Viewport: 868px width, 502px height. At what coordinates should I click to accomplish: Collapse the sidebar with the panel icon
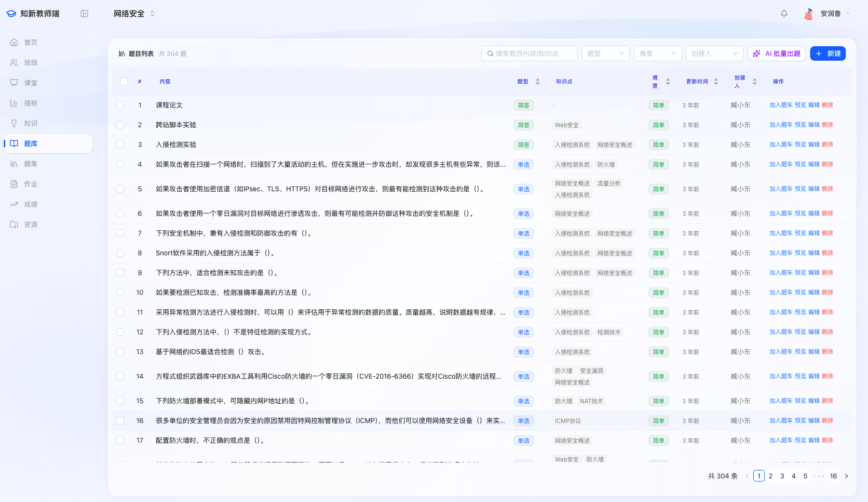point(84,13)
